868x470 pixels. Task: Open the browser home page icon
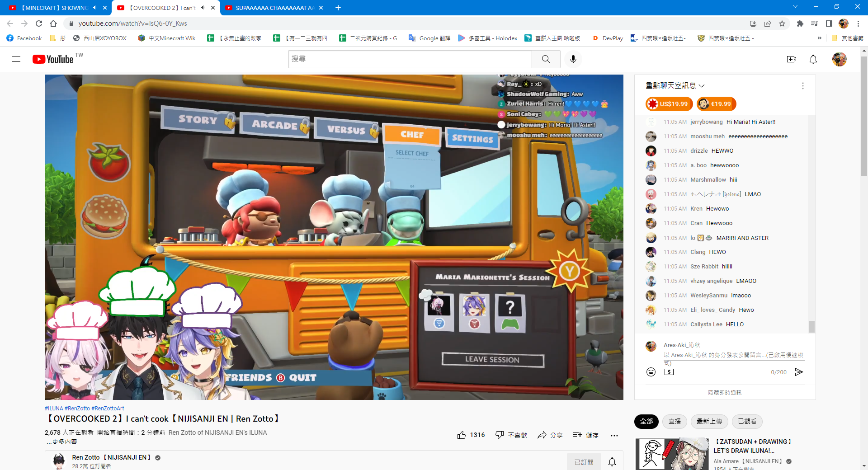pos(53,23)
